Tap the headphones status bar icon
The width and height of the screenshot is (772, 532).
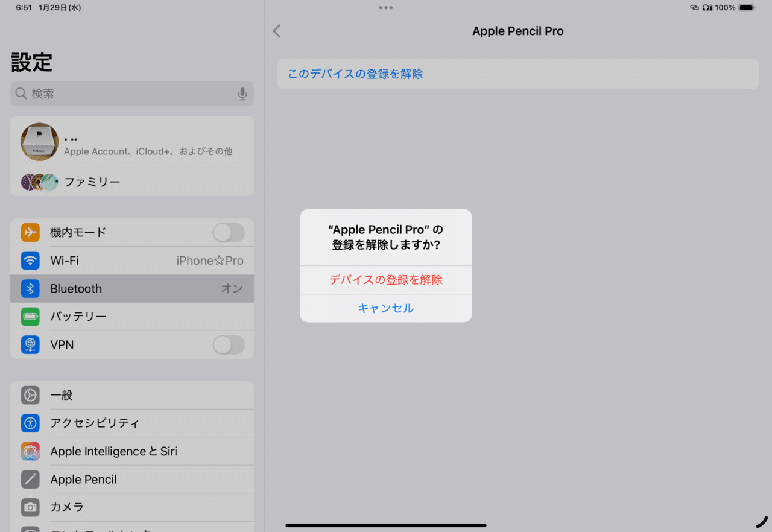(x=707, y=8)
